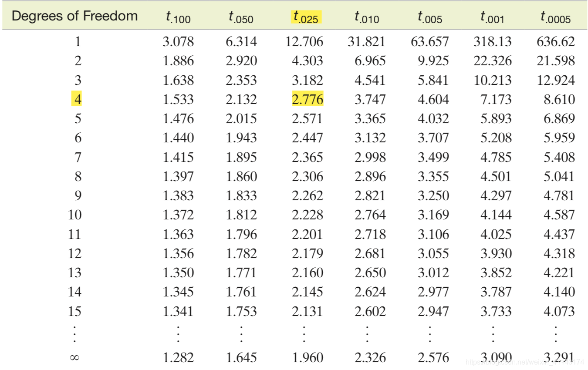588x370 pixels.
Task: Select the t.0005 column header
Action: tap(555, 17)
